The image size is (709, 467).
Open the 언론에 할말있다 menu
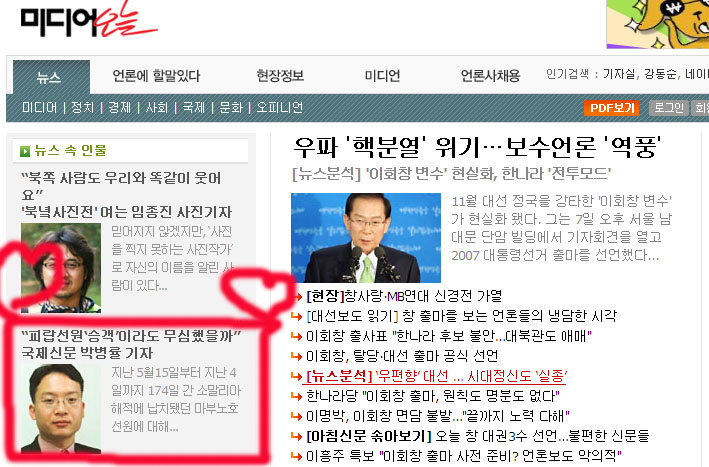click(156, 75)
